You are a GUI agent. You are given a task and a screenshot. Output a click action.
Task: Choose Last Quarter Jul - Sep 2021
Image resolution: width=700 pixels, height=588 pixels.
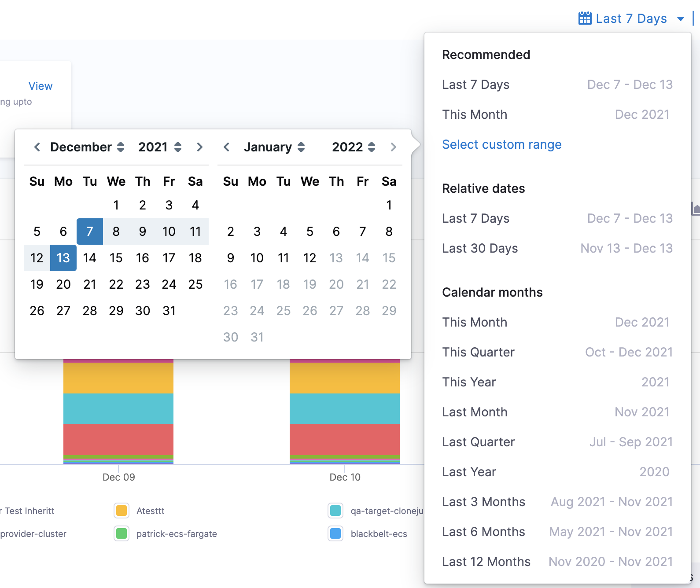(x=557, y=442)
